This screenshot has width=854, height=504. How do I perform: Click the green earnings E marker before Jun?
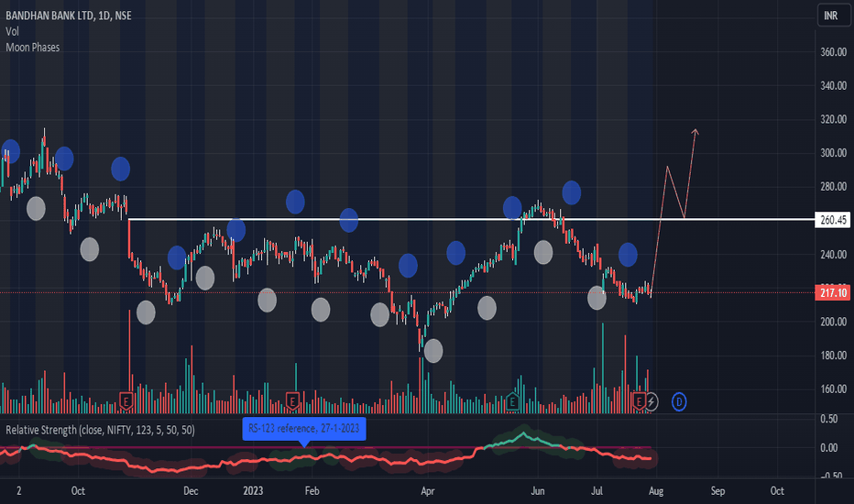pos(512,402)
